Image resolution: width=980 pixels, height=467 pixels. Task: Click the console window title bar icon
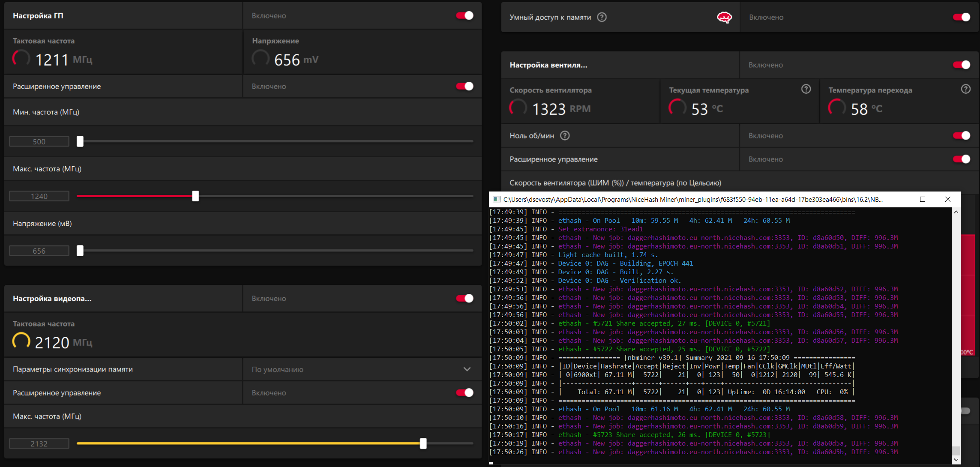pyautogui.click(x=497, y=199)
